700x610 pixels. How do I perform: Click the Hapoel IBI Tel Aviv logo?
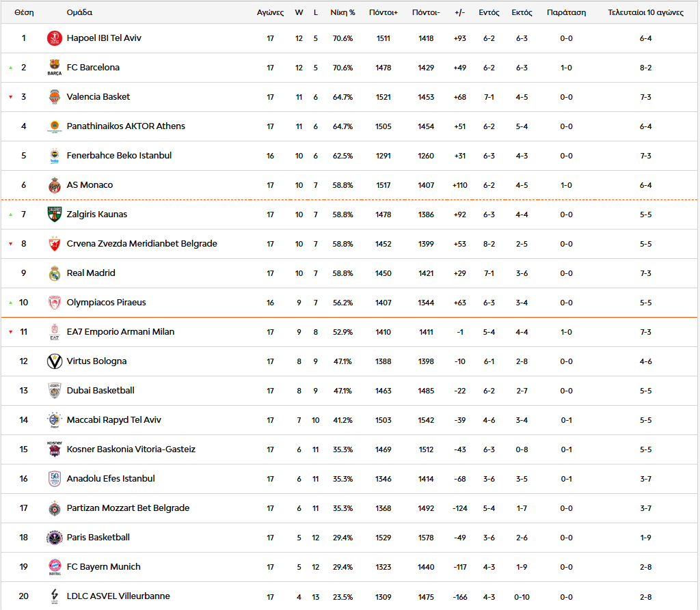55,38
